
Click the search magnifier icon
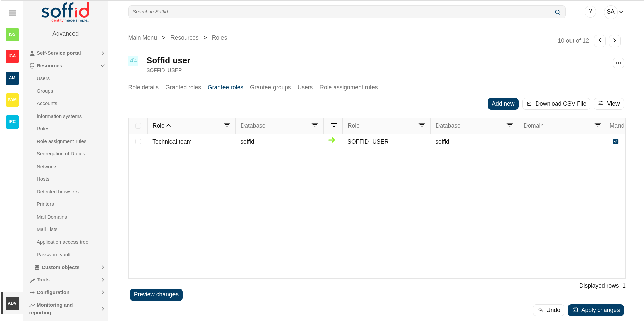(x=557, y=12)
